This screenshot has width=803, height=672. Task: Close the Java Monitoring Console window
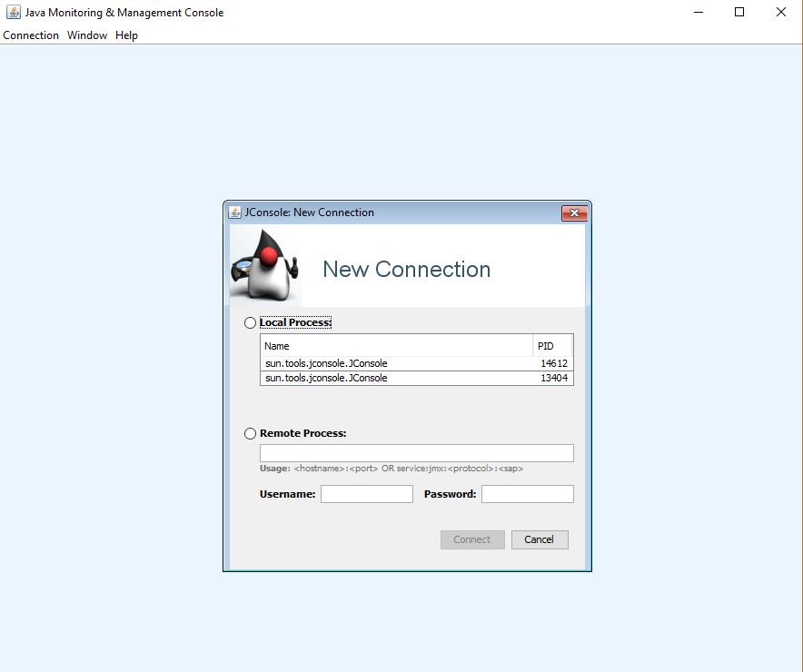tap(781, 13)
